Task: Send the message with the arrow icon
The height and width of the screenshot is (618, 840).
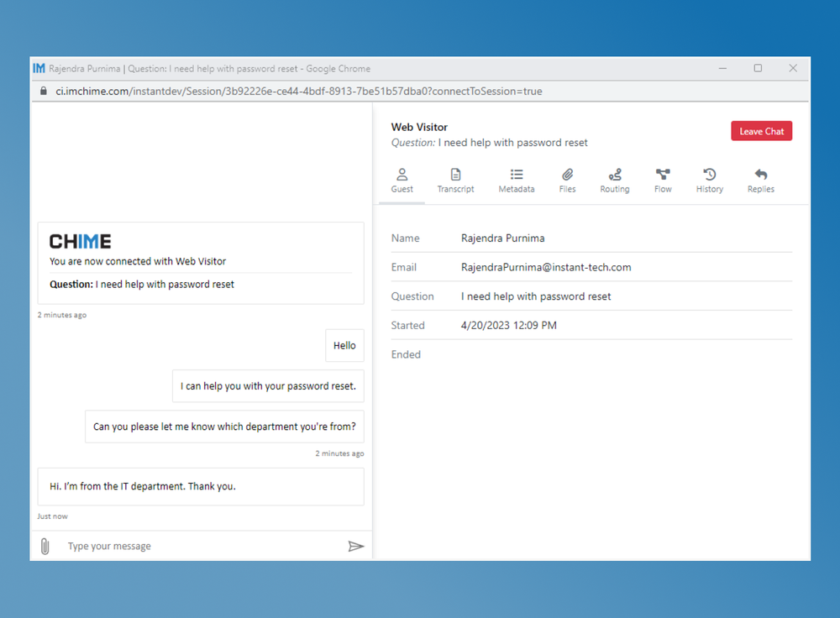Action: (x=356, y=545)
